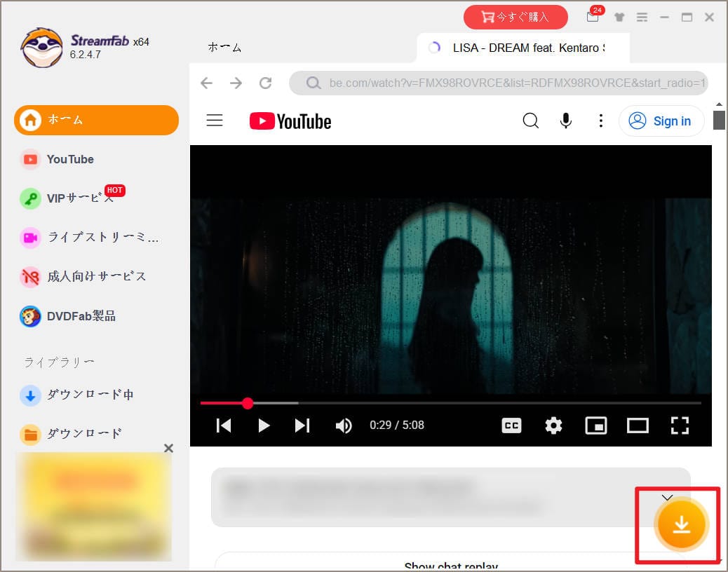Open the Downloads folder item
This screenshot has width=728, height=572.
(71, 434)
